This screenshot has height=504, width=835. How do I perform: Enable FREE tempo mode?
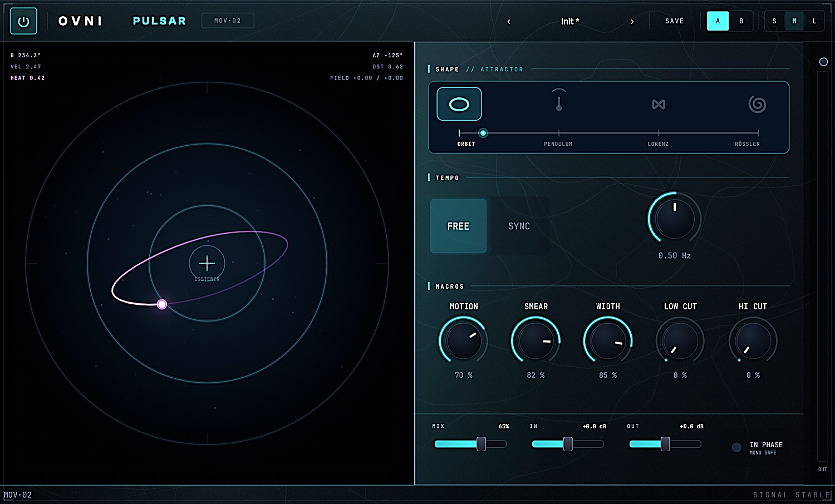point(458,226)
